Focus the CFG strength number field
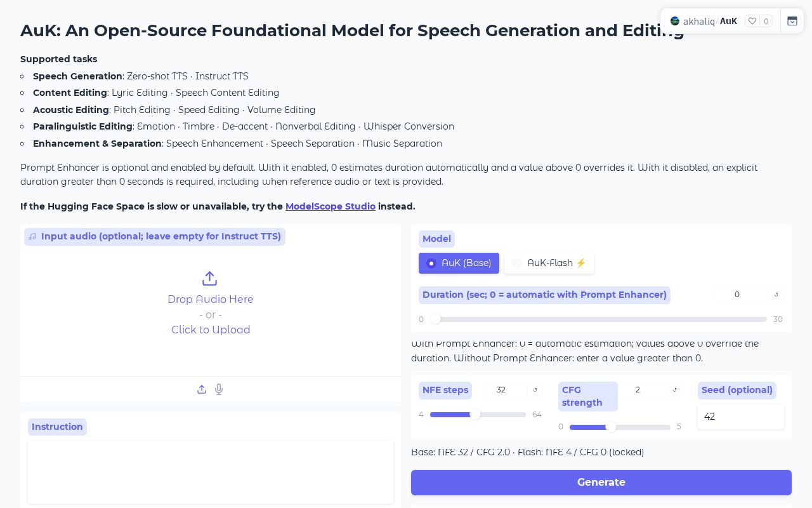 (643, 390)
